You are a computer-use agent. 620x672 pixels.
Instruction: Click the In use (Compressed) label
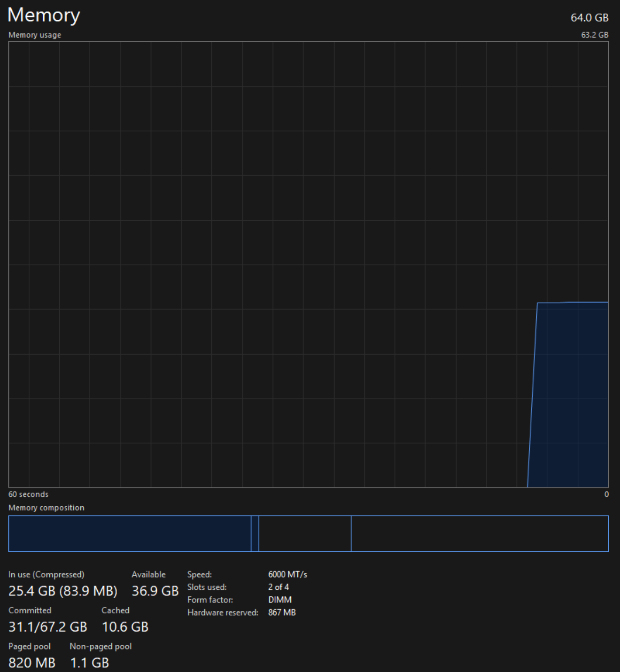click(x=46, y=574)
